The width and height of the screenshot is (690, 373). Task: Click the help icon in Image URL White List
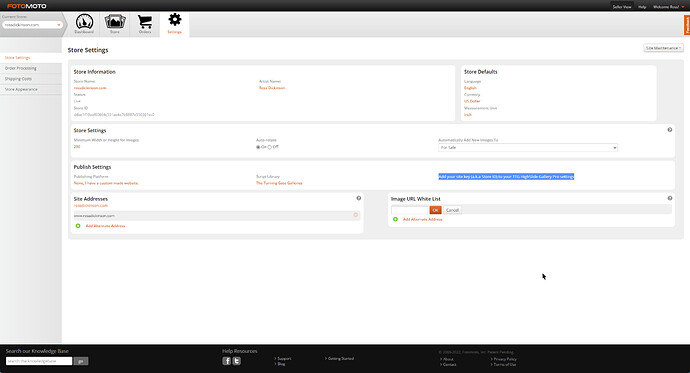[670, 198]
